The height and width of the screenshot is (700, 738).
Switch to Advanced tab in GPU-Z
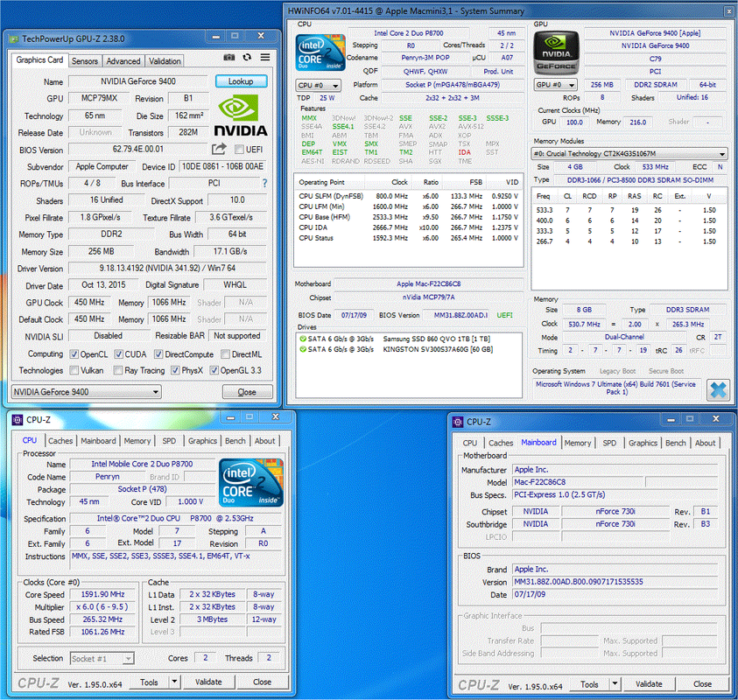[123, 61]
